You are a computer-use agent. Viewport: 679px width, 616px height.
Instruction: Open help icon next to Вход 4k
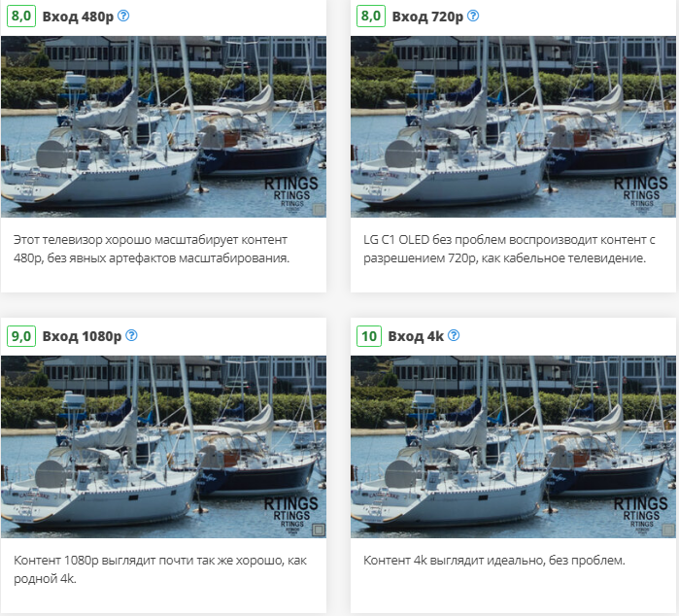pos(454,335)
